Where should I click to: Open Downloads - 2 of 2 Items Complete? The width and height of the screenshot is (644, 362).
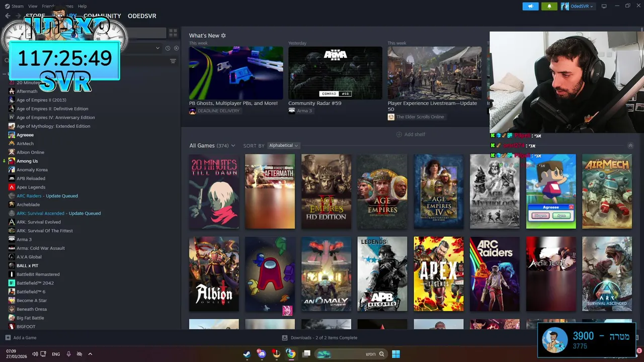(x=319, y=338)
